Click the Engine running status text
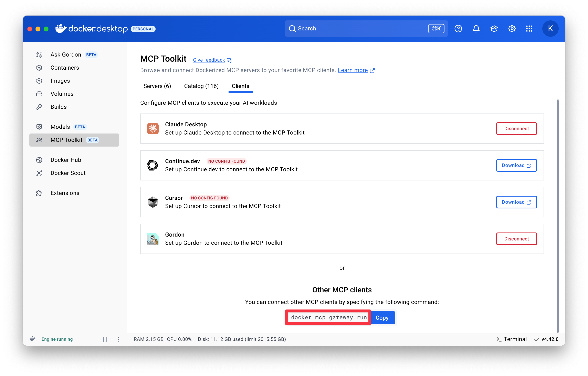The width and height of the screenshot is (588, 376). [x=57, y=339]
